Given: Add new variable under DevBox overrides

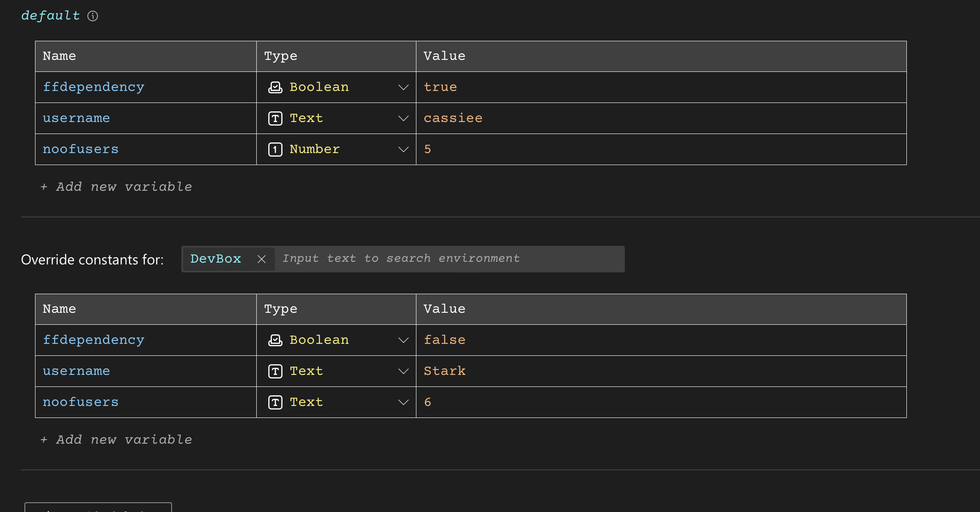Looking at the screenshot, I should pos(116,440).
